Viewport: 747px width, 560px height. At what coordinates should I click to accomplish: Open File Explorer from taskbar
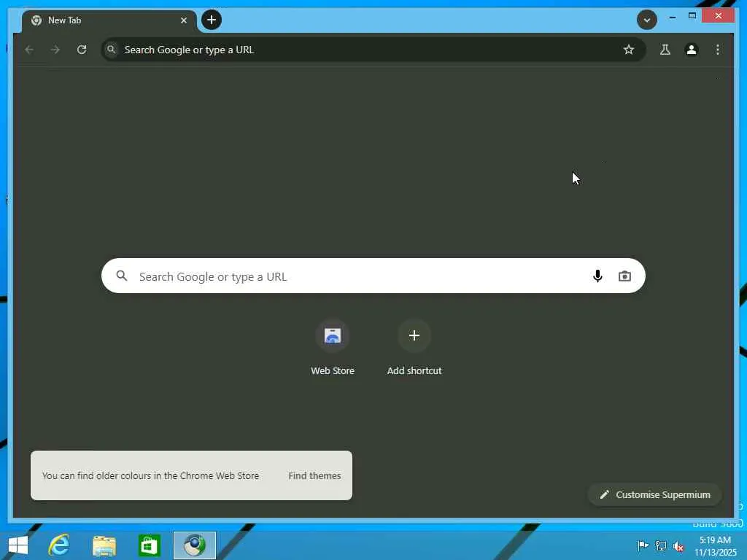104,545
